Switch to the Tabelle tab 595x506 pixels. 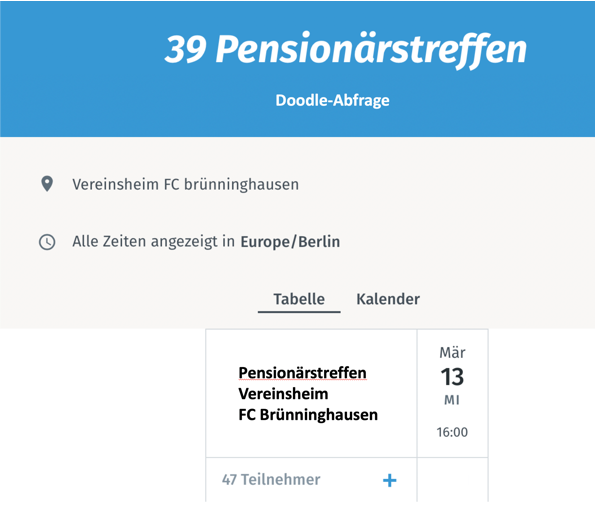pos(299,299)
